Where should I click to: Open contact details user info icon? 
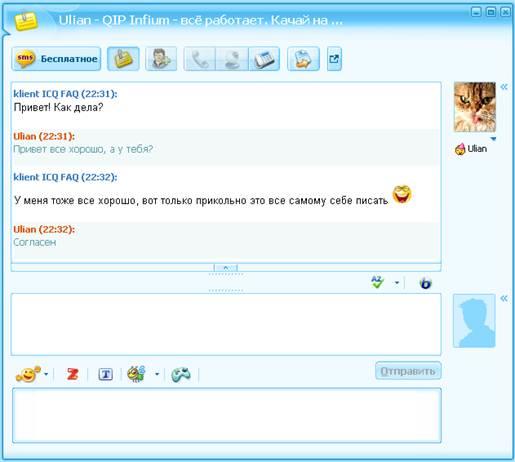[161, 59]
